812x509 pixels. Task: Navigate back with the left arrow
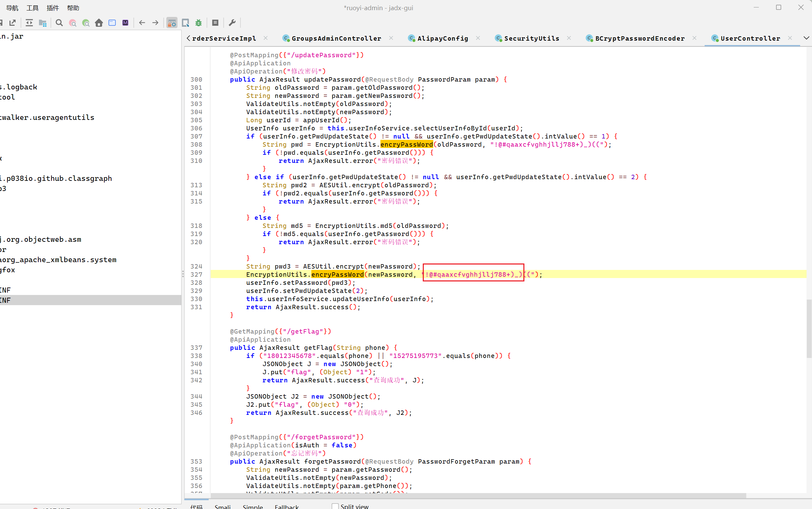[x=142, y=23]
